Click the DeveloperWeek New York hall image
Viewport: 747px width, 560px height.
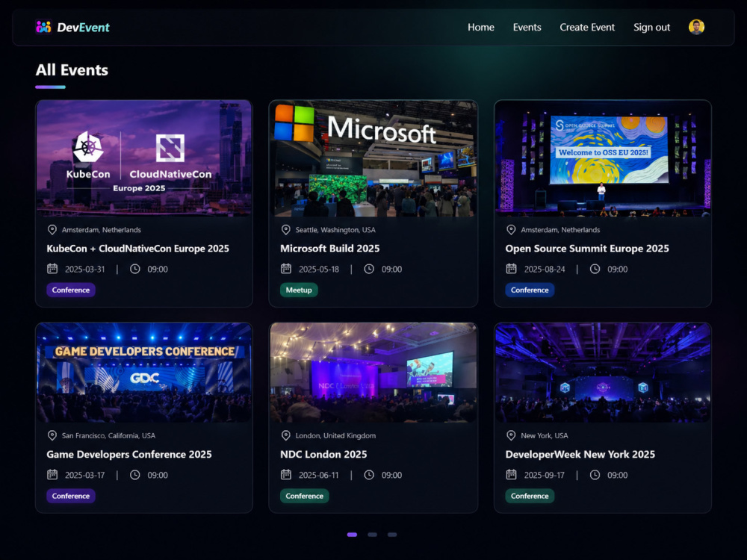pyautogui.click(x=603, y=373)
